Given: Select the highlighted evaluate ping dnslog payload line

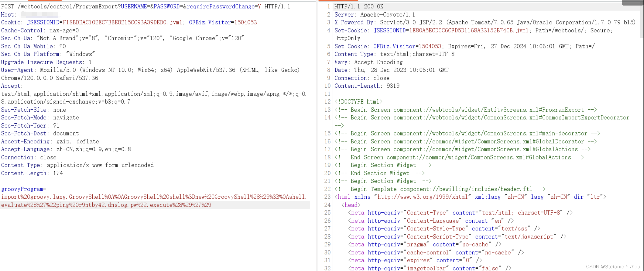Looking at the screenshot, I should point(106,205).
